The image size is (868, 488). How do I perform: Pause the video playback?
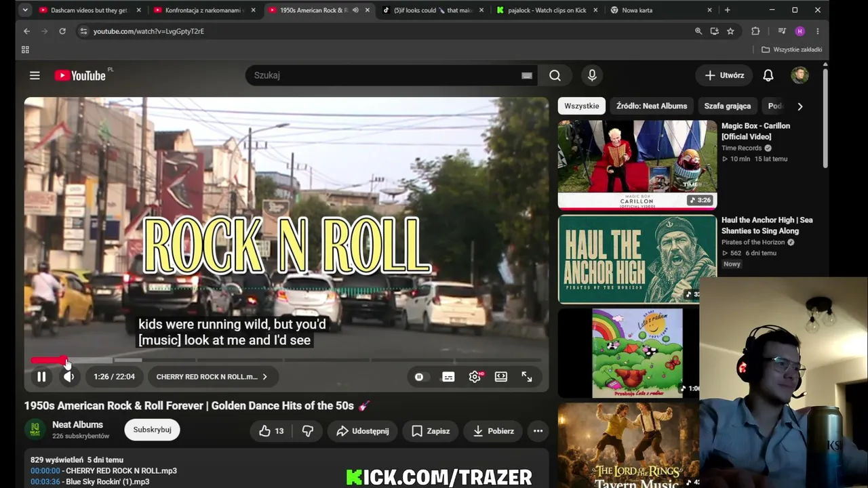pyautogui.click(x=41, y=377)
